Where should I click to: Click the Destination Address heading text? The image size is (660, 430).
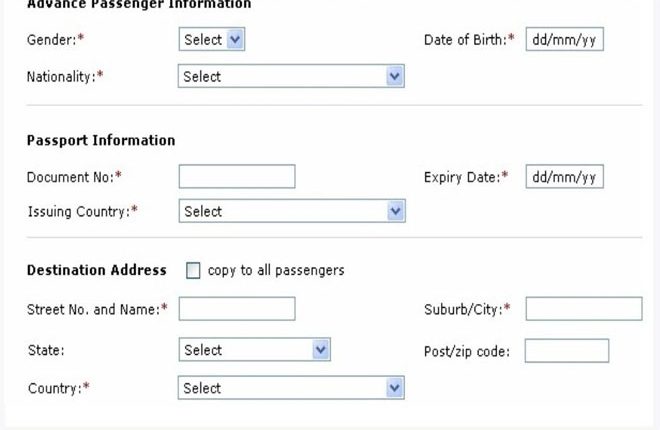click(96, 270)
